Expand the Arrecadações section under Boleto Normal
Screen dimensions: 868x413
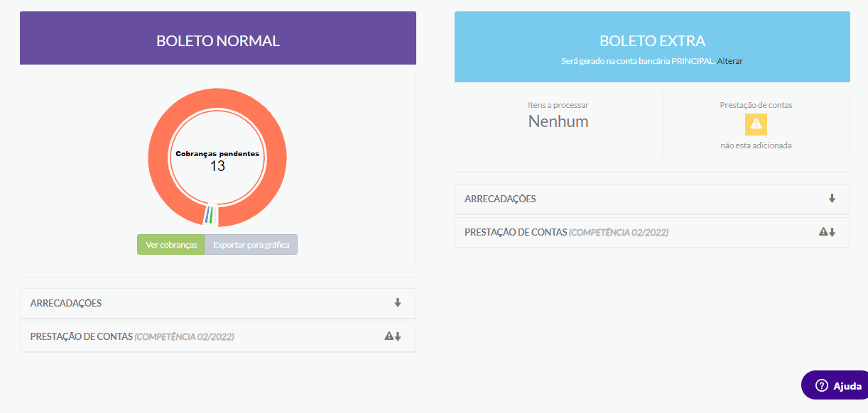pos(66,303)
